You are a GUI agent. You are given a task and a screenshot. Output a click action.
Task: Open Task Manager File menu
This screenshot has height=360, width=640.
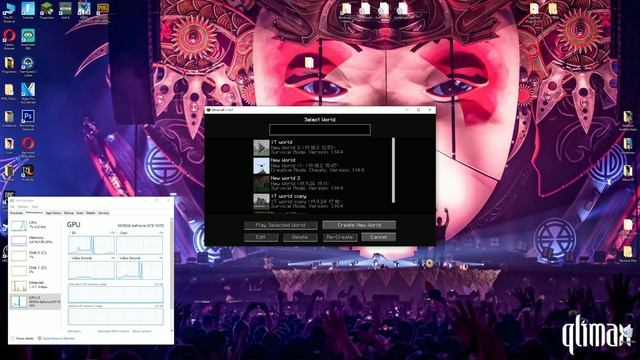(x=13, y=207)
